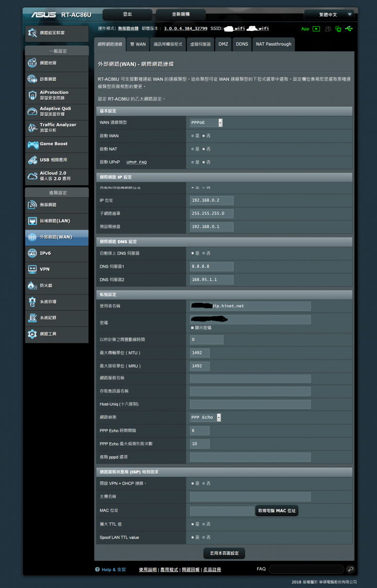Viewport: 377px width, 588px height.
Task: Open AiProtection shield icon
Action: tap(32, 95)
